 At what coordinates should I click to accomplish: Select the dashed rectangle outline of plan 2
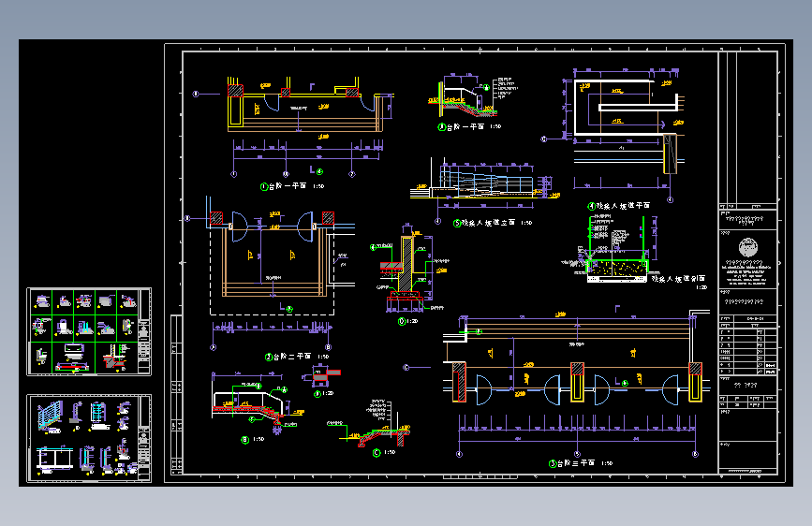[272, 271]
